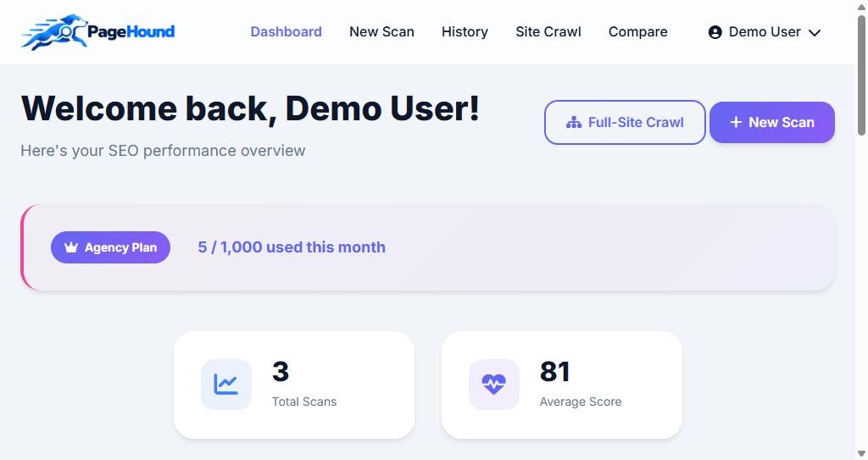Click the PageHound brand name text

click(131, 31)
